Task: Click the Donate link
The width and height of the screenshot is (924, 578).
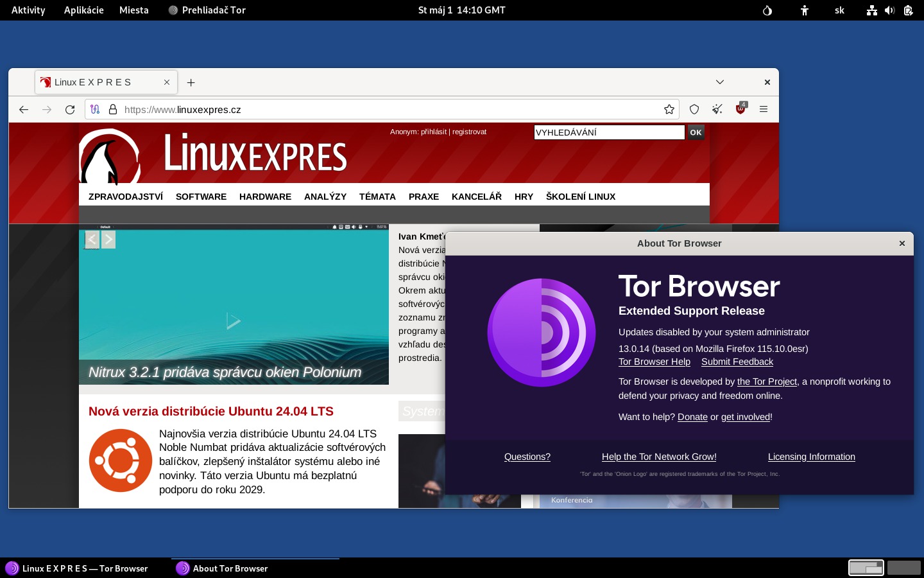Action: [692, 417]
